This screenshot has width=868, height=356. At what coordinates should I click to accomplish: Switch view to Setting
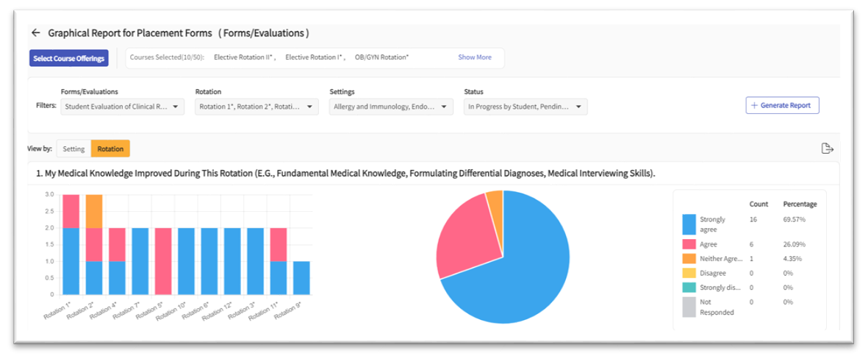pyautogui.click(x=73, y=149)
